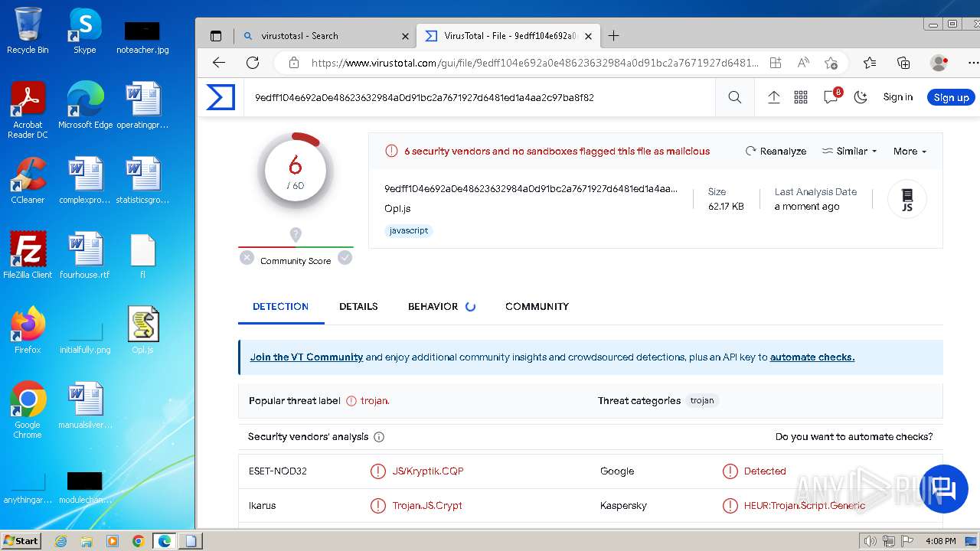Open the Favorites list icon
Screen dimensions: 980x551
870,63
